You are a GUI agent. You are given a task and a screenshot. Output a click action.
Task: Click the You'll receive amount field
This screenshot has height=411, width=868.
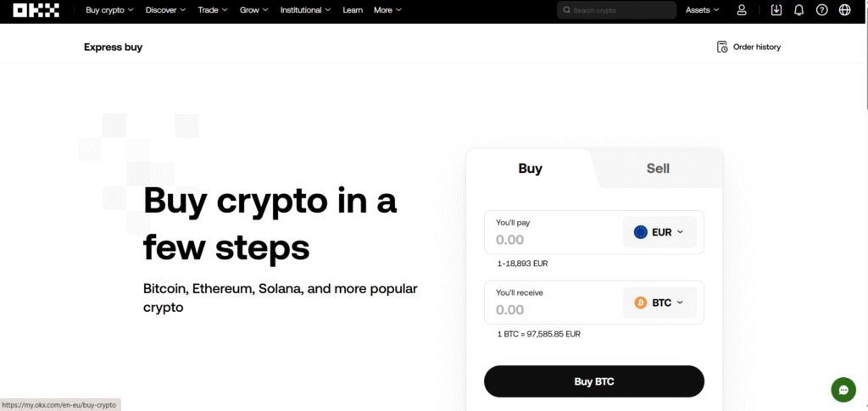554,303
